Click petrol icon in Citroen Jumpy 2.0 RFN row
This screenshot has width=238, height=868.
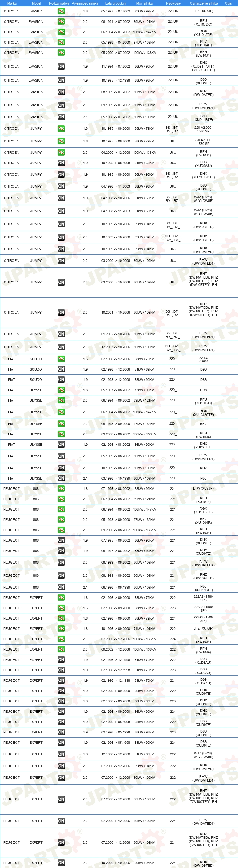[61, 153]
